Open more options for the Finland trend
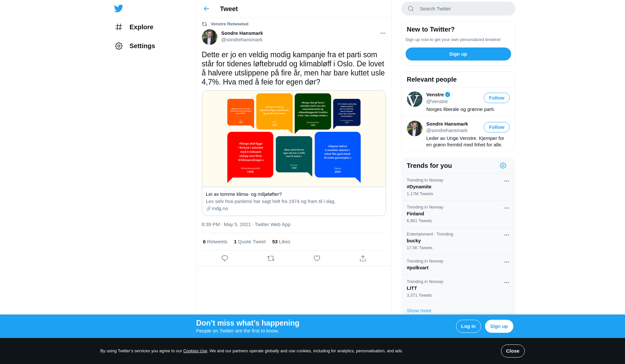 coord(507,208)
